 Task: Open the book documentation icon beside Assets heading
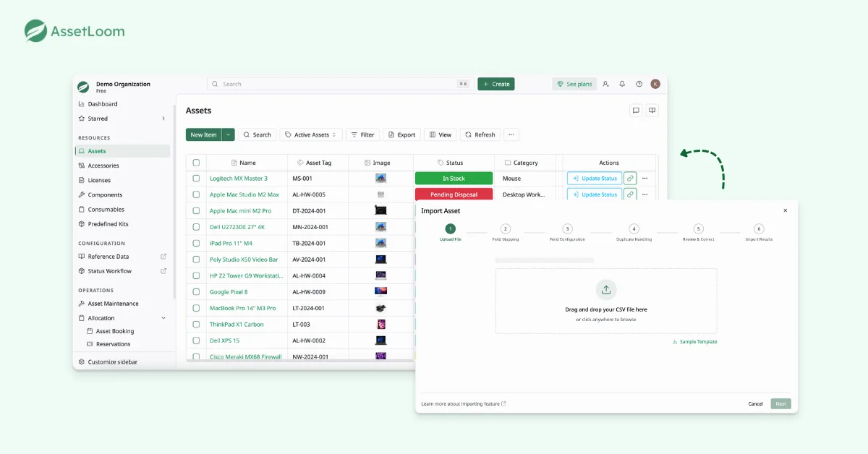[x=652, y=111]
